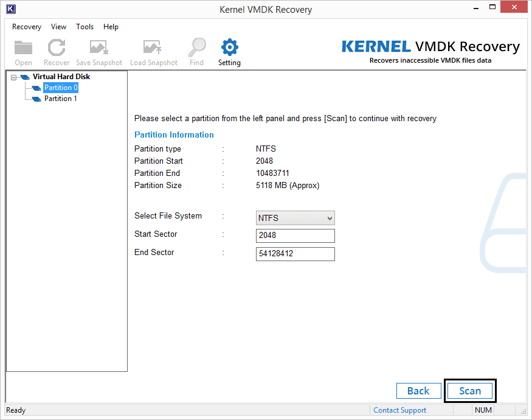Collapse the Virtual Hard Disk tree node
The image size is (532, 420).
pyautogui.click(x=13, y=77)
